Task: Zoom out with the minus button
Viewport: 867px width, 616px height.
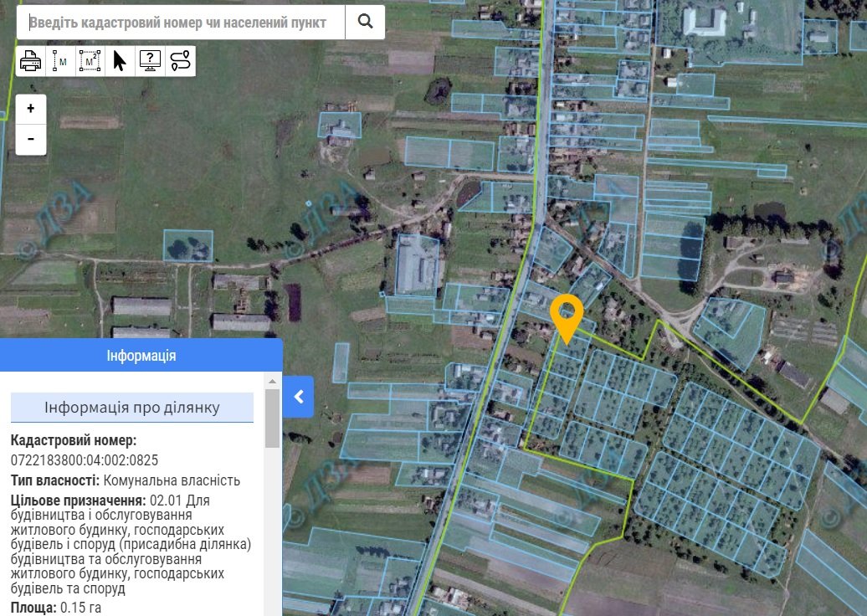Action: tap(31, 139)
